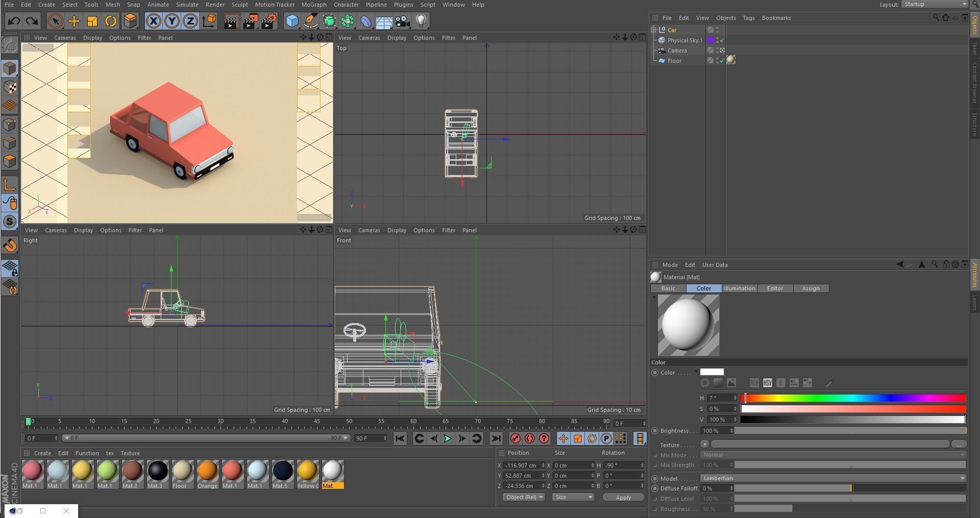Go to start of animation
The height and width of the screenshot is (518, 980).
tap(400, 438)
